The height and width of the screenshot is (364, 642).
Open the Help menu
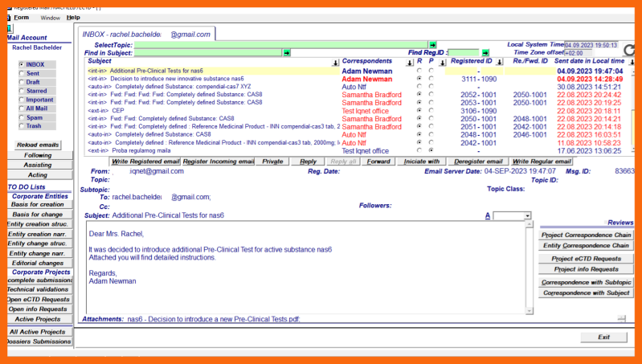(x=73, y=17)
